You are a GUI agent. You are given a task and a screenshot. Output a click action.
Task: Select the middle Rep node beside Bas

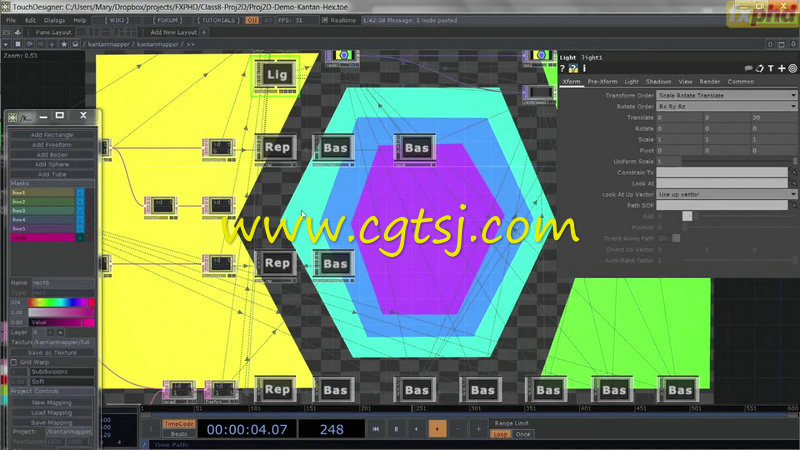click(x=276, y=264)
